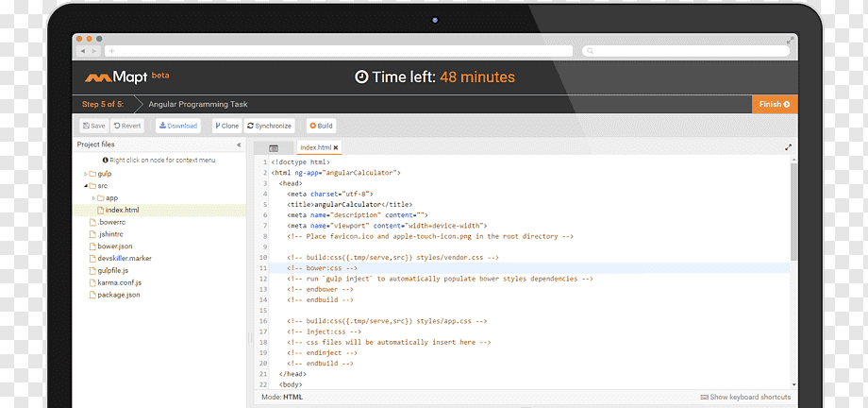Image resolution: width=868 pixels, height=408 pixels.
Task: Collapse the Project files panel
Action: [x=239, y=144]
